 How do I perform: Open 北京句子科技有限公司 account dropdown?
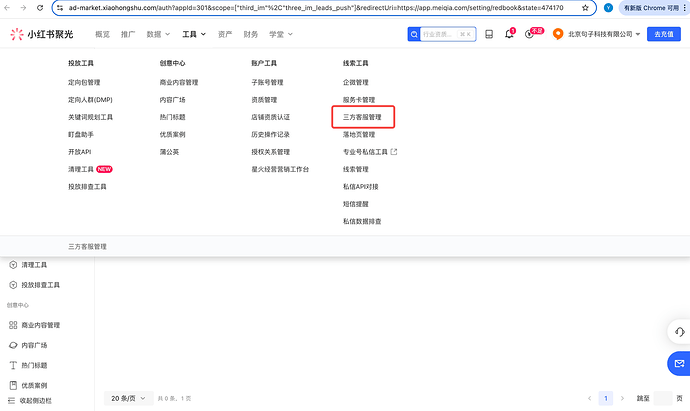point(604,34)
